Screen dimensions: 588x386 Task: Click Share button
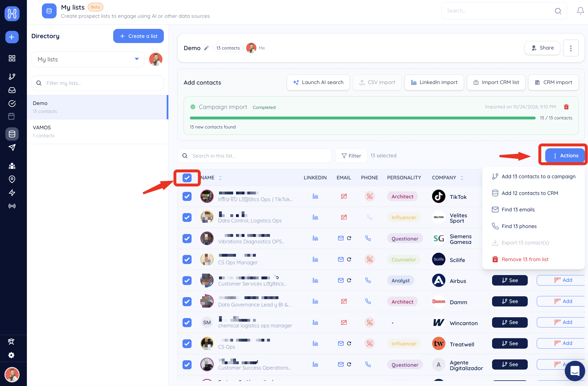(542, 48)
